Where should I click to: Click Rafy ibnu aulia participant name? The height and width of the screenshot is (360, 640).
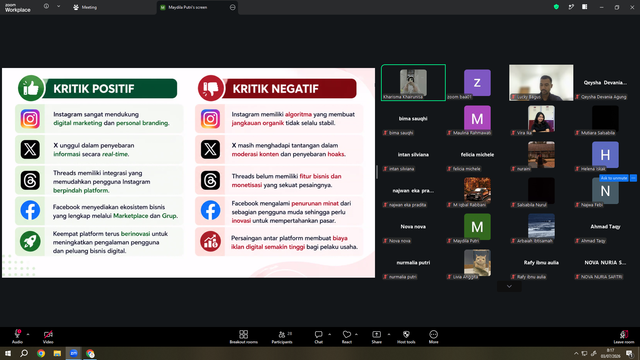coord(541,262)
